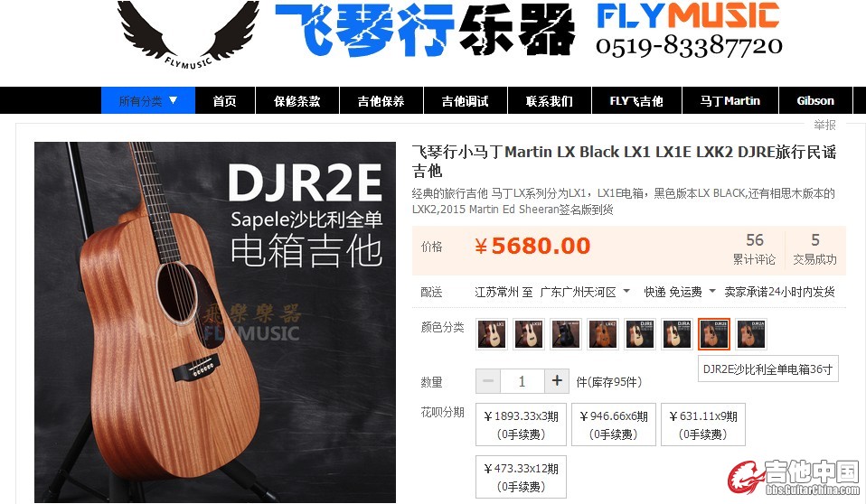Select the LXK2 koa variant thumbnail

point(603,334)
